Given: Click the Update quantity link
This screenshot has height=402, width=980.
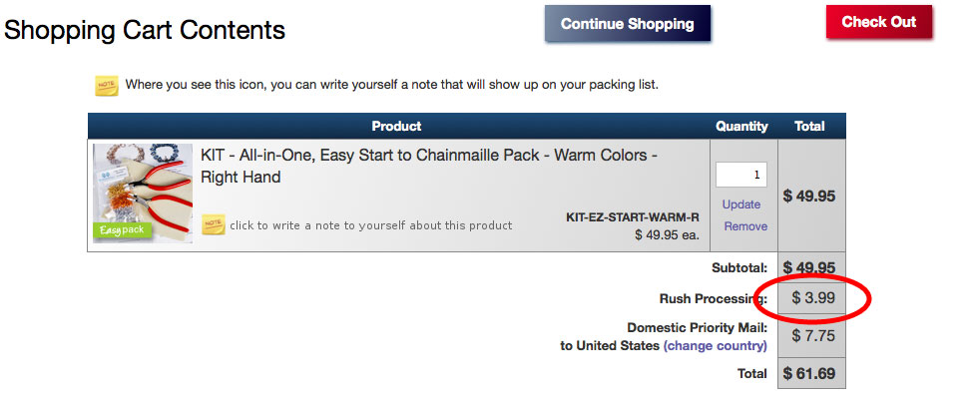Looking at the screenshot, I should point(741,204).
